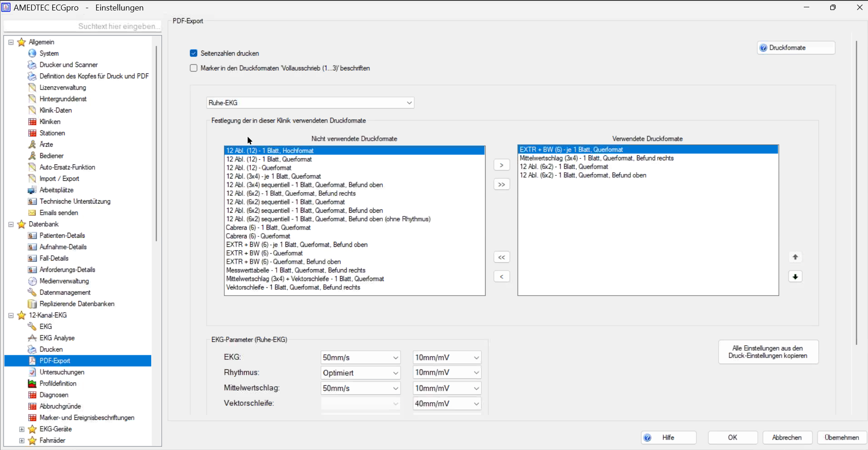Select Cabrera (6) - Querformat list entry
This screenshot has height=450, width=868.
[258, 236]
